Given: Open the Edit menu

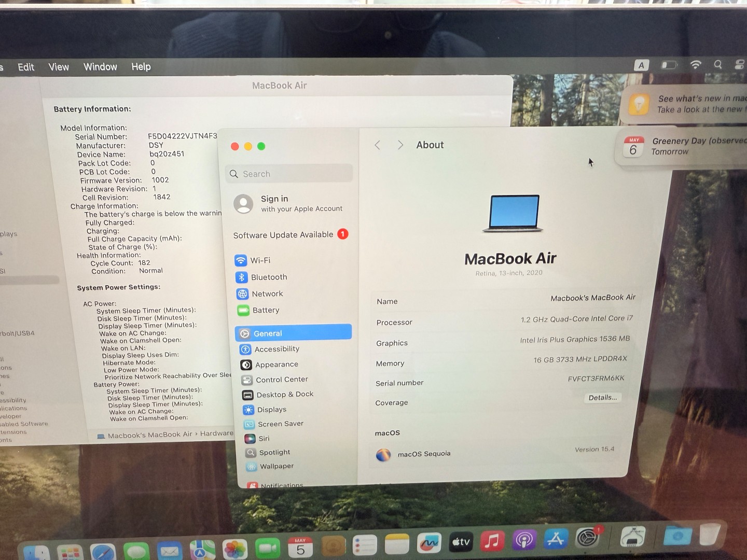Looking at the screenshot, I should [26, 67].
